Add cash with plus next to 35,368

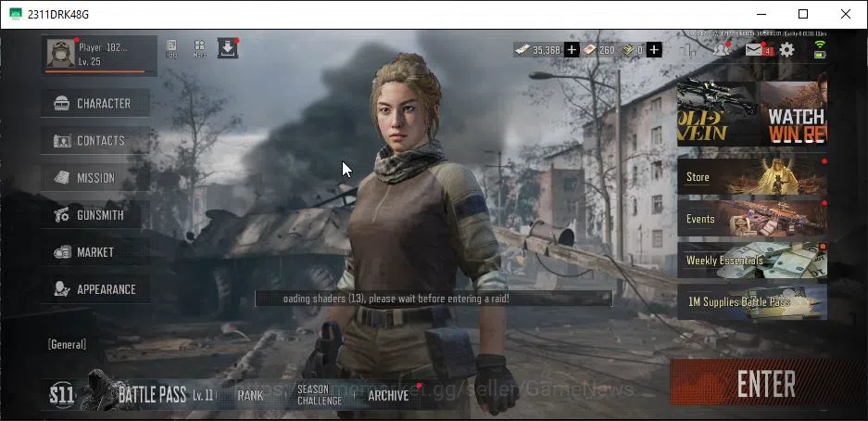tap(572, 50)
